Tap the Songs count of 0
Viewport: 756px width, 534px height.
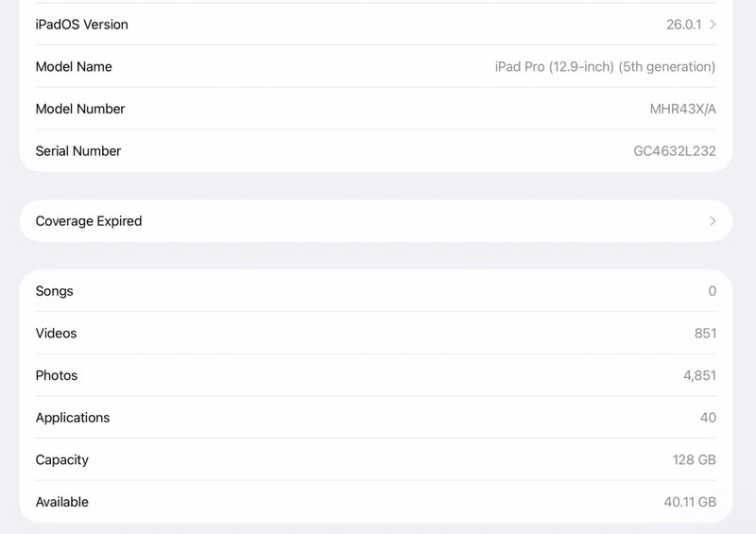point(712,291)
